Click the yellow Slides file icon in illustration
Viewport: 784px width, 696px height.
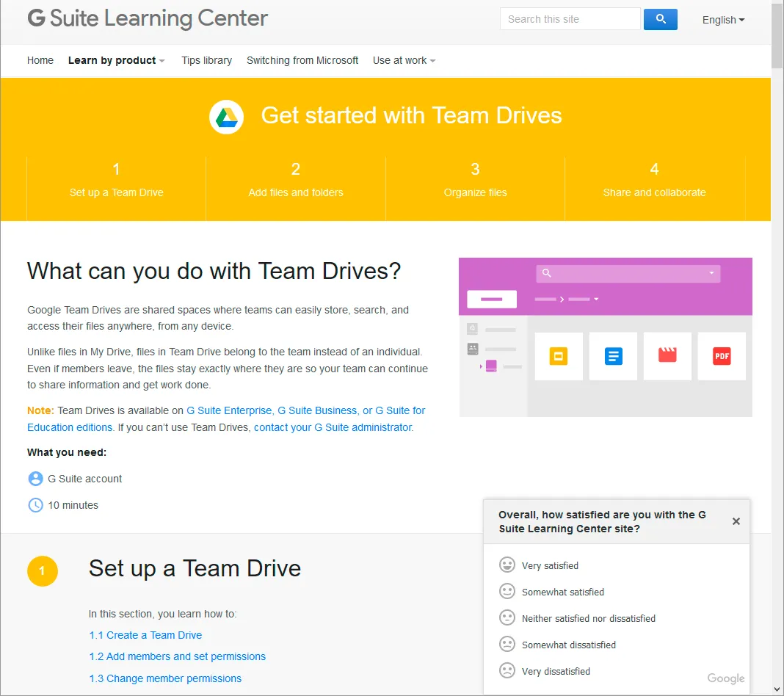point(559,357)
